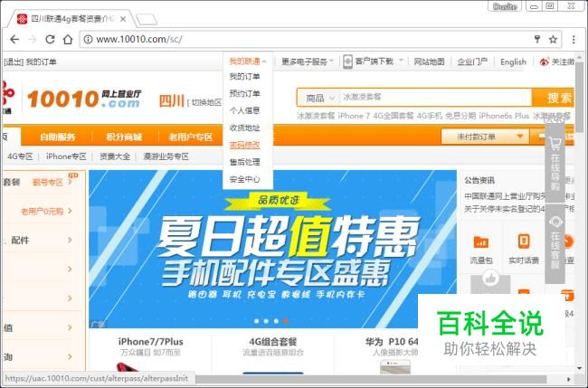Reload the page with the refresh icon
The height and width of the screenshot is (388, 588).
pyautogui.click(x=50, y=39)
